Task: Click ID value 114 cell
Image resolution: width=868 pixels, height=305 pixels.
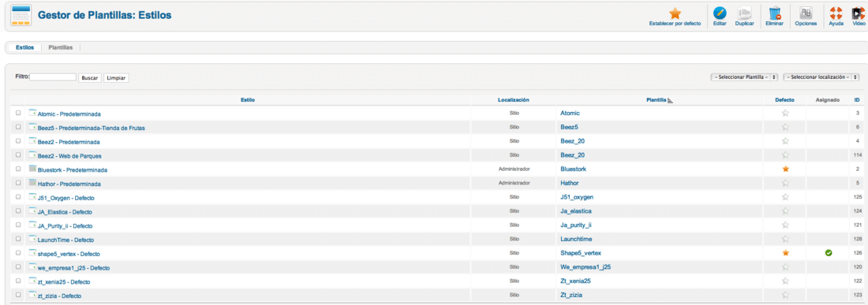Action: (857, 155)
